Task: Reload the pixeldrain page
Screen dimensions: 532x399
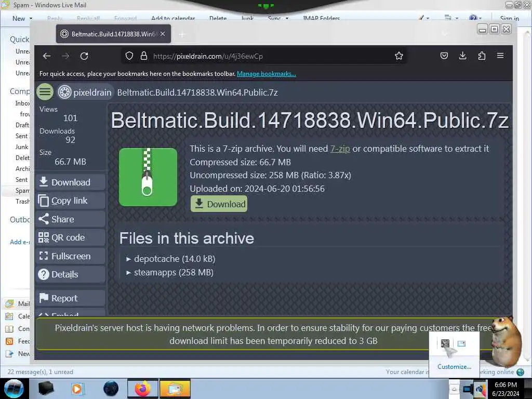Action: (x=84, y=56)
